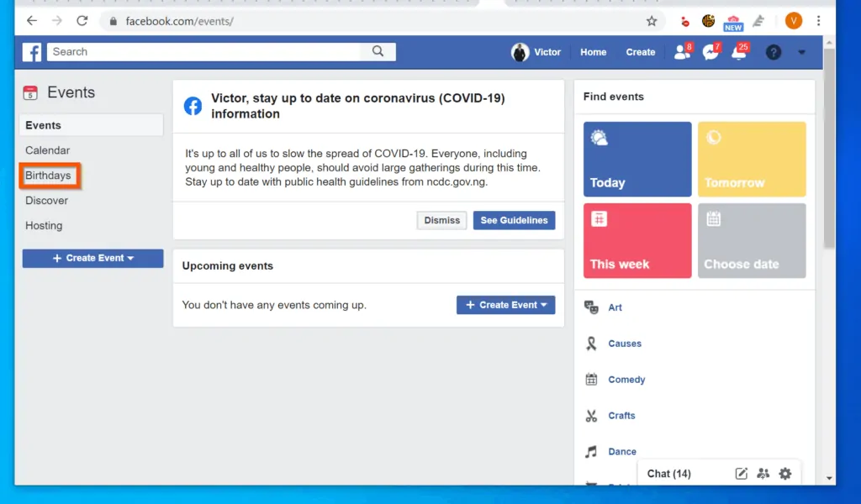
Task: Open Chat (14) bar
Action: click(x=668, y=474)
